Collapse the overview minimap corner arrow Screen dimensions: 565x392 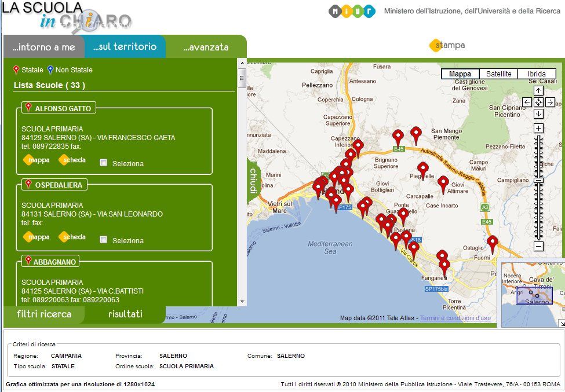tap(561, 323)
